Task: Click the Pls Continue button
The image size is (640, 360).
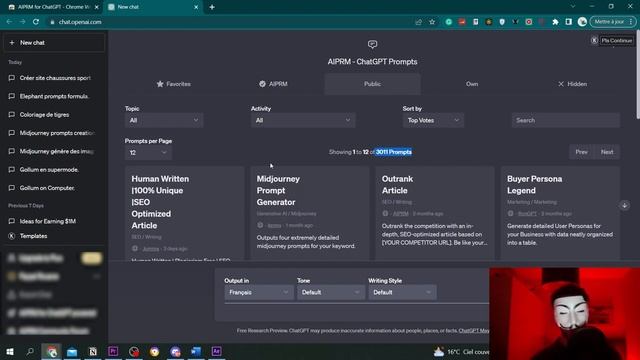Action: (x=616, y=40)
